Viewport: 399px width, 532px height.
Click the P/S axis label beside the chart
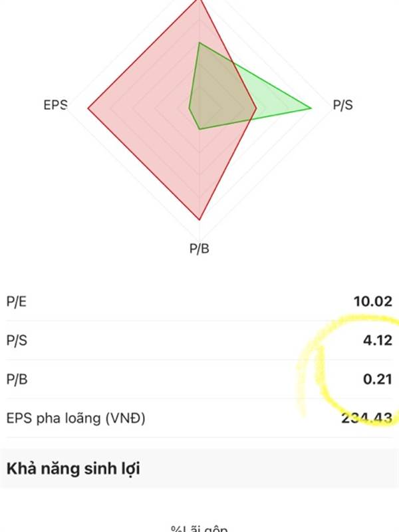coord(342,105)
